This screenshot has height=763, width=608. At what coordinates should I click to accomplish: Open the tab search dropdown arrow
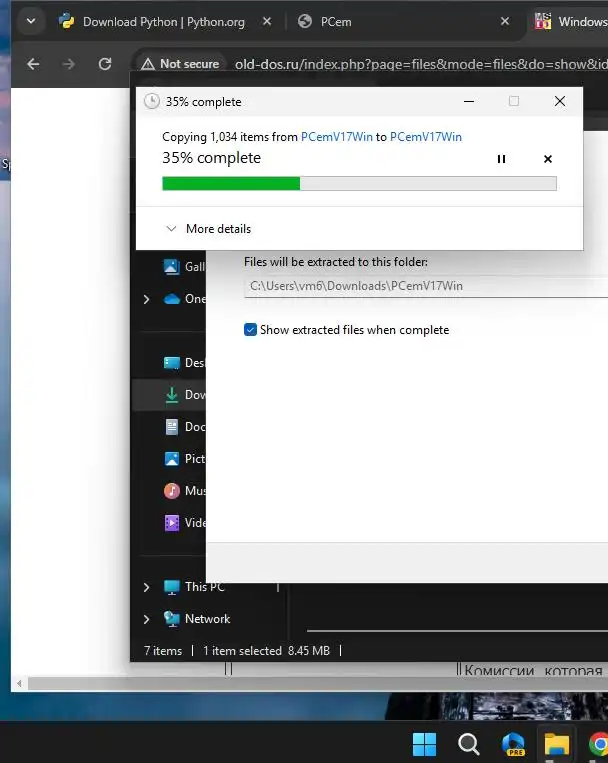click(x=31, y=21)
